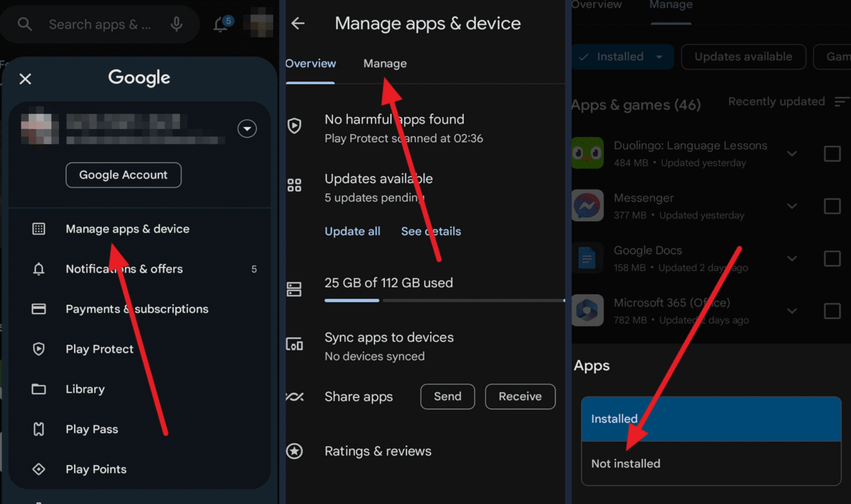Click the Payments card icon

[38, 309]
